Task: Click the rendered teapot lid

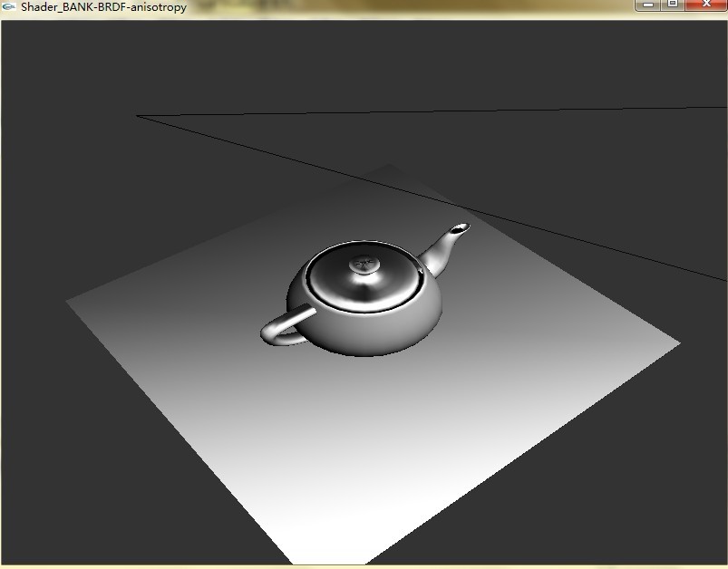Action: pos(364,276)
